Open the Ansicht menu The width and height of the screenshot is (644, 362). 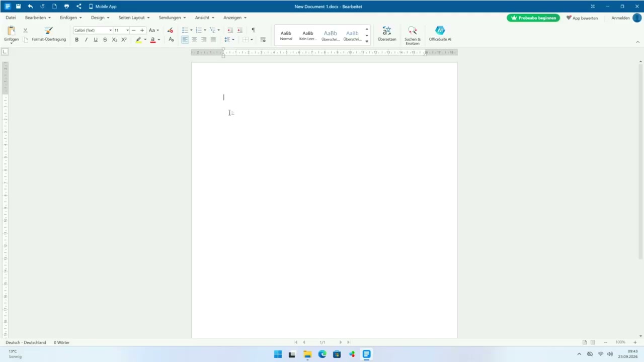click(x=204, y=18)
